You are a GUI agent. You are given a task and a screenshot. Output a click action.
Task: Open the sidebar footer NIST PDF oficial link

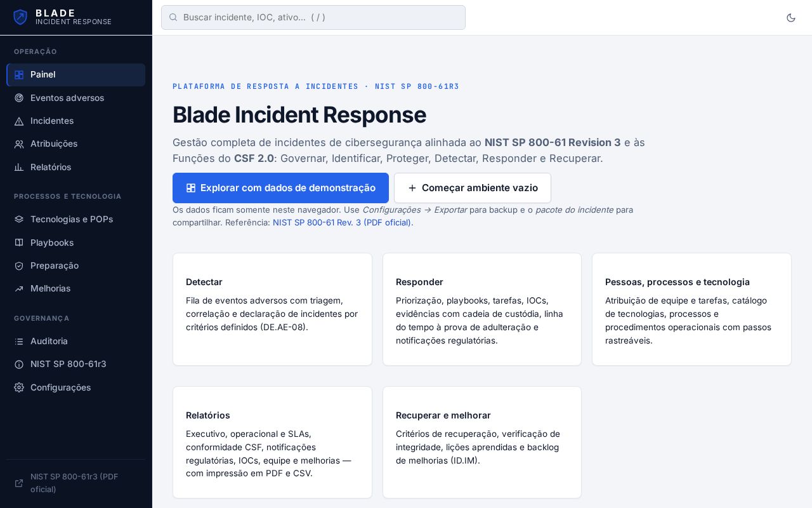(x=75, y=483)
